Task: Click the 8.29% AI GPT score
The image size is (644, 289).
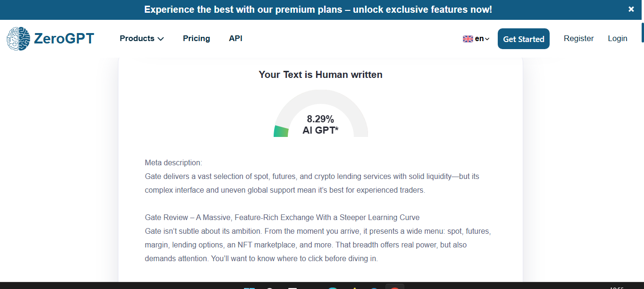Action: (x=320, y=125)
